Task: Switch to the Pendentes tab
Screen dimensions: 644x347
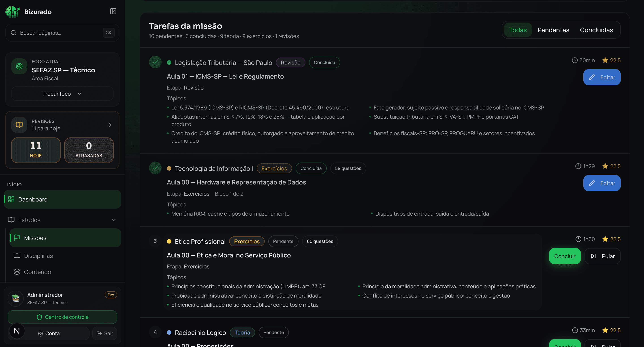Action: pyautogui.click(x=553, y=30)
